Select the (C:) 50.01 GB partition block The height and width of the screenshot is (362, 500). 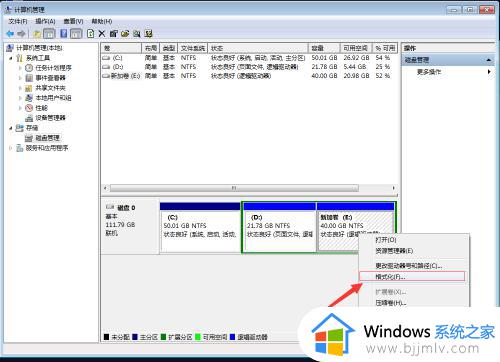[x=200, y=227]
